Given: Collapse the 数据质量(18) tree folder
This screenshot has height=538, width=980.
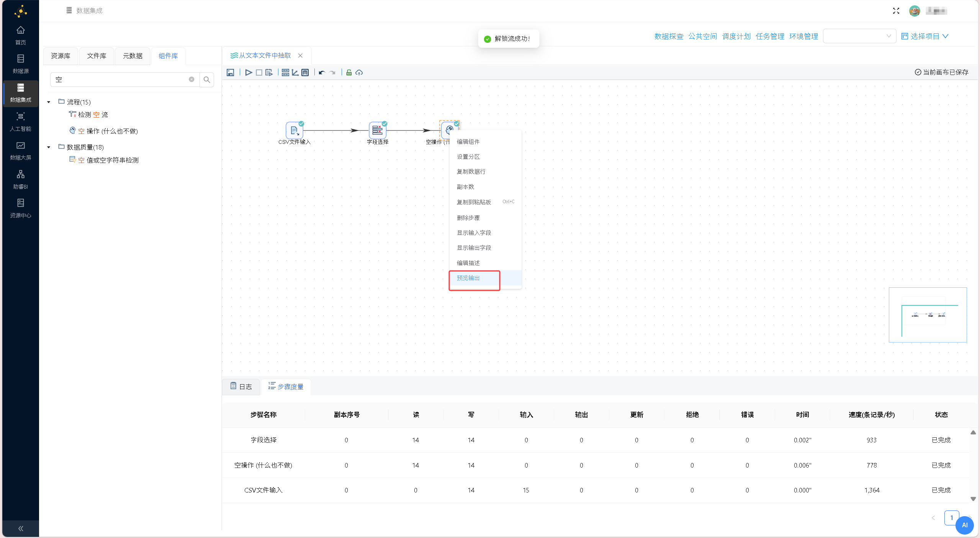Looking at the screenshot, I should tap(49, 147).
